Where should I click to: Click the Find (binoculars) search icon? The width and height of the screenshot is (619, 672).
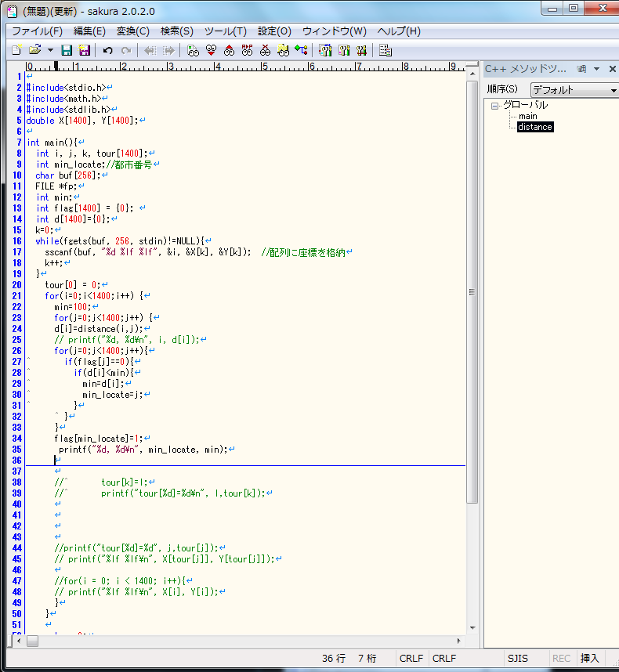click(x=194, y=50)
